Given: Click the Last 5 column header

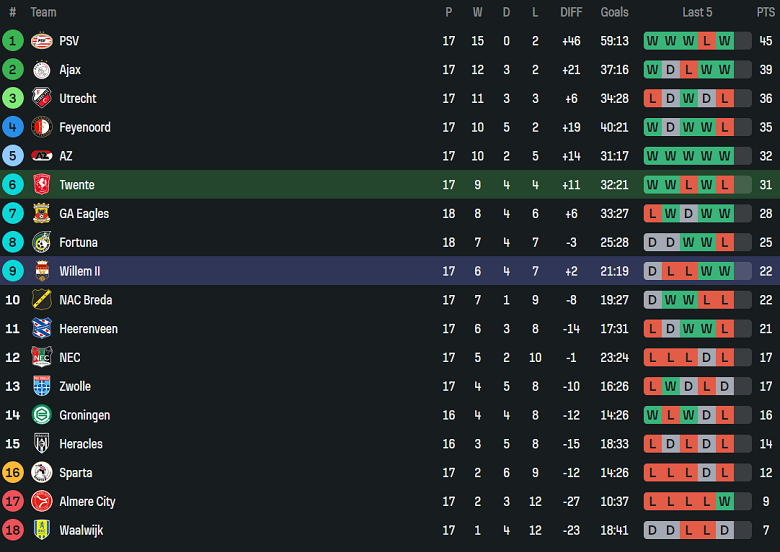Looking at the screenshot, I should (697, 12).
